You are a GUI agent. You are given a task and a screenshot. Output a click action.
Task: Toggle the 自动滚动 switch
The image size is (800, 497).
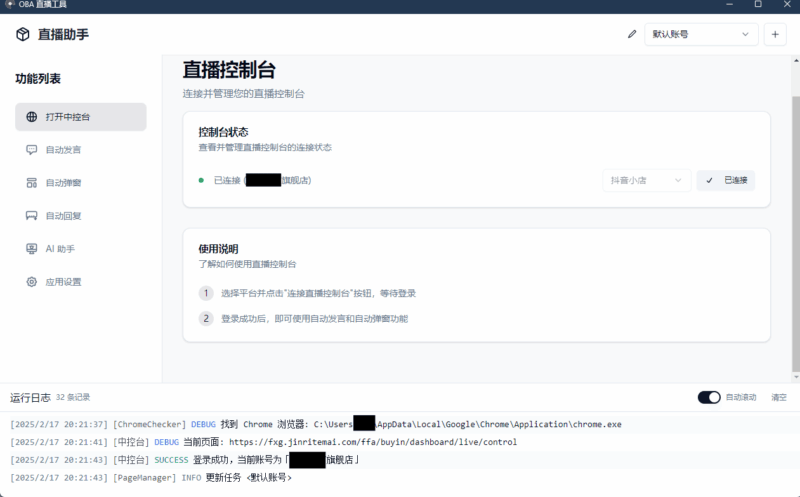tap(709, 397)
